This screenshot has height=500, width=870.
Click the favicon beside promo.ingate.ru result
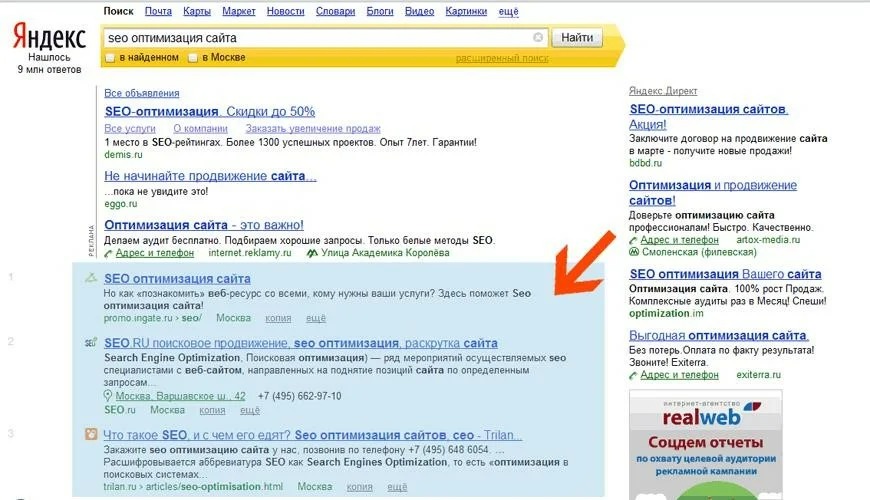pyautogui.click(x=91, y=278)
